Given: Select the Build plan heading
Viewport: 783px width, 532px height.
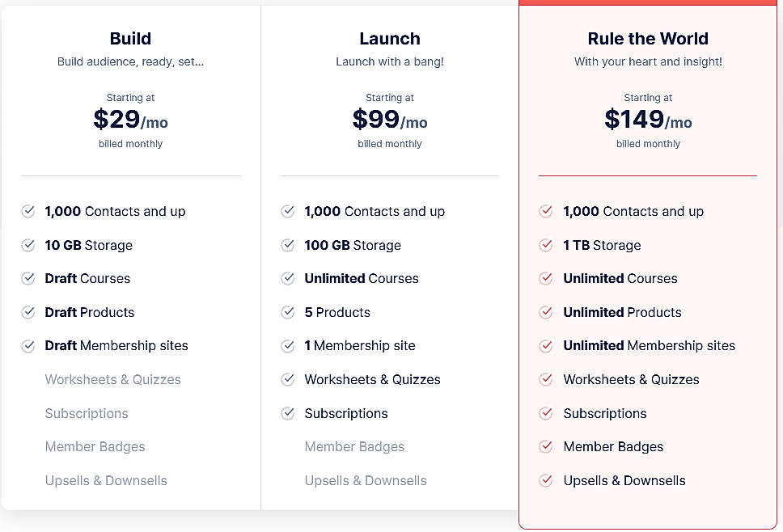Looking at the screenshot, I should pyautogui.click(x=130, y=39).
